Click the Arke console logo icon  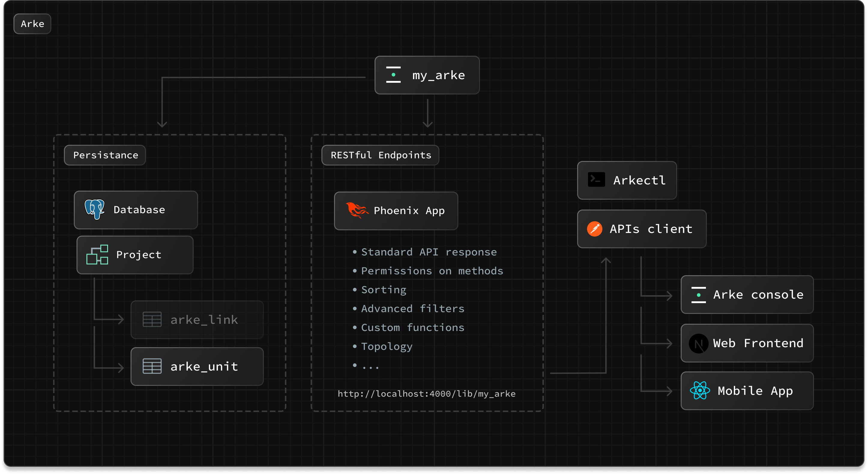point(698,295)
